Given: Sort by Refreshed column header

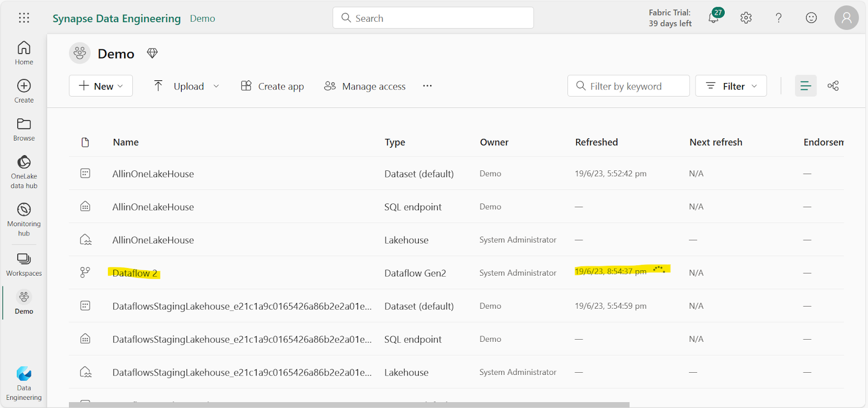Looking at the screenshot, I should point(596,142).
